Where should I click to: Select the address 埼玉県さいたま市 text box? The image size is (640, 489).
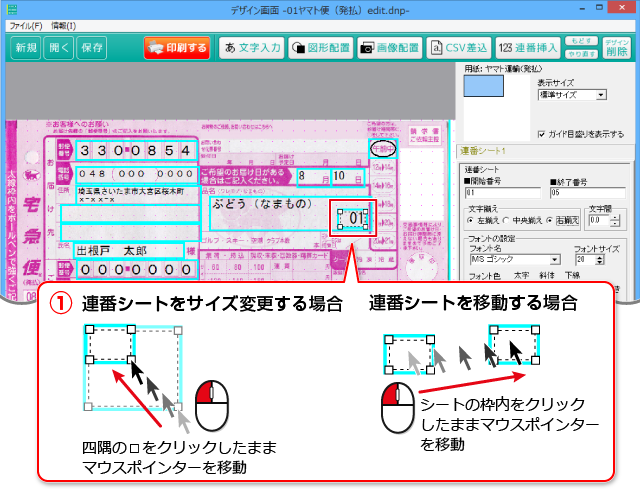pos(138,195)
